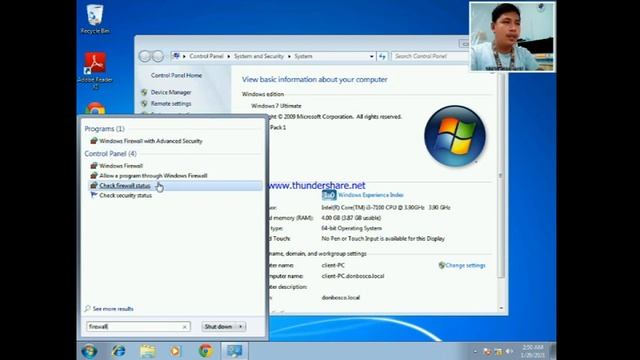Open Remote settings link
The height and width of the screenshot is (360, 640).
pos(171,104)
